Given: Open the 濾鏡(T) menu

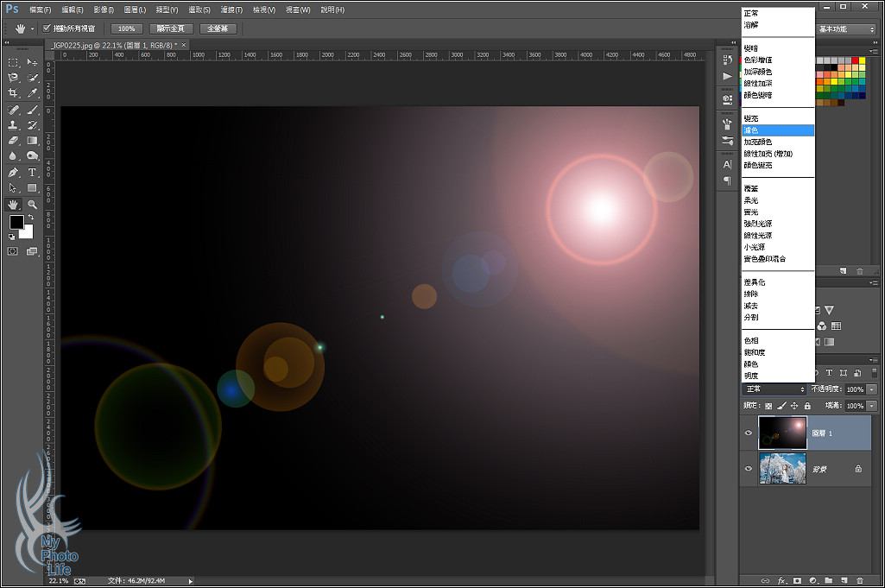Looking at the screenshot, I should click(x=232, y=9).
